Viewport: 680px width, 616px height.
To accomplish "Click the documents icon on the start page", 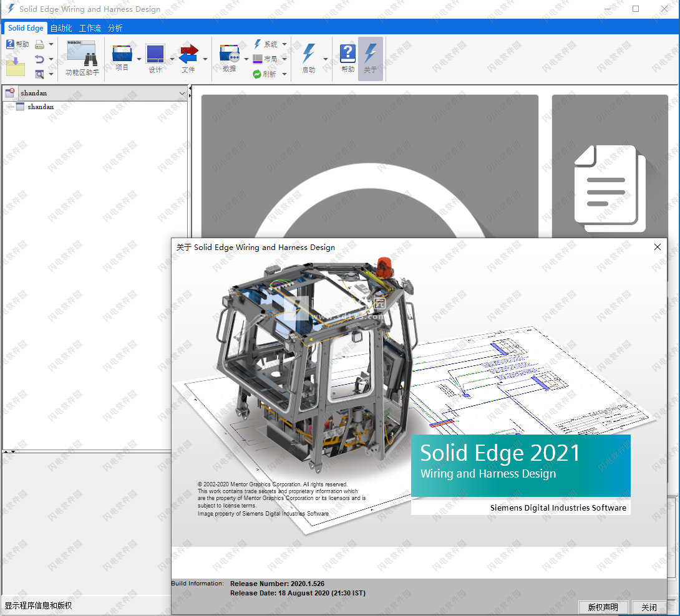I will 610,189.
